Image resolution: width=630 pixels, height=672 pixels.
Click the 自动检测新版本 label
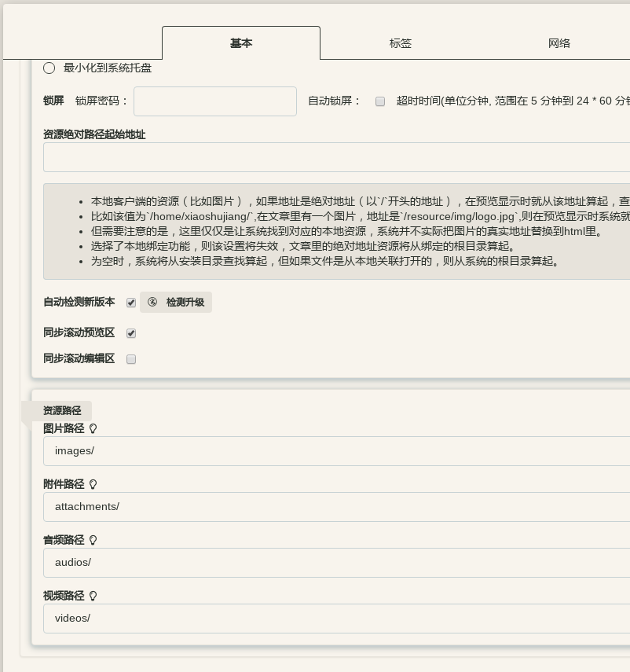pyautogui.click(x=79, y=302)
